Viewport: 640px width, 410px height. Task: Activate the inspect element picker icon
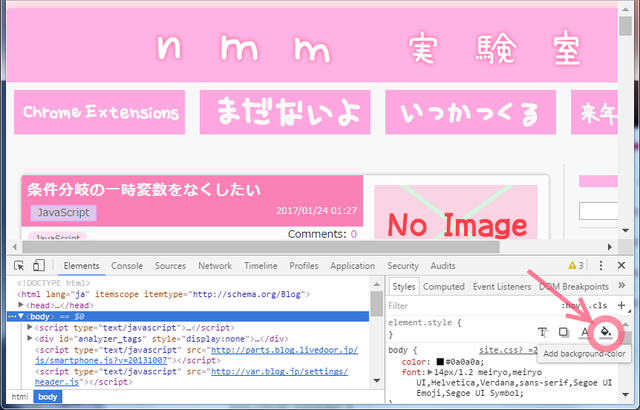pyautogui.click(x=19, y=266)
